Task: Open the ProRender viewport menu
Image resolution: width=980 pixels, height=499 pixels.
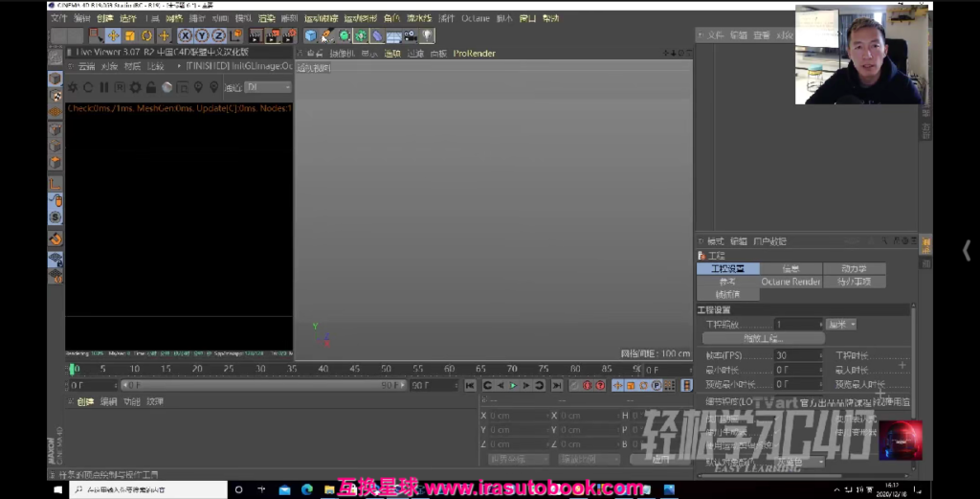Action: coord(474,54)
